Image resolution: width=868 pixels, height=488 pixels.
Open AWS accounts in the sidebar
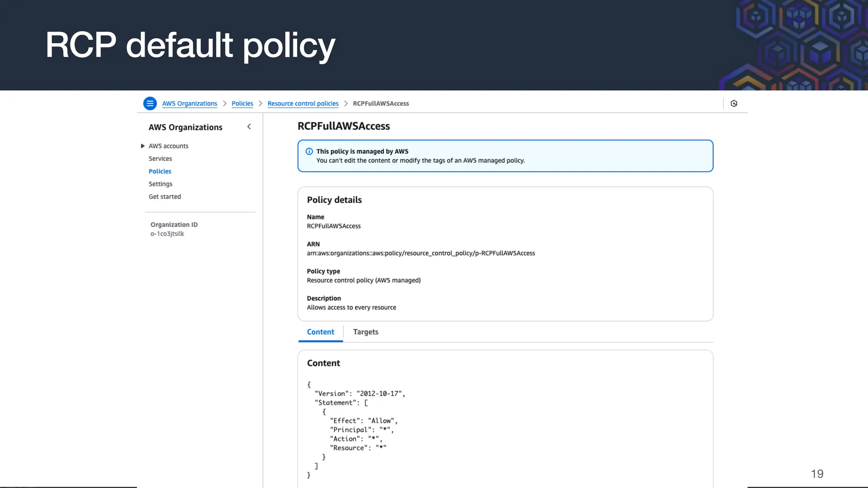coord(168,146)
